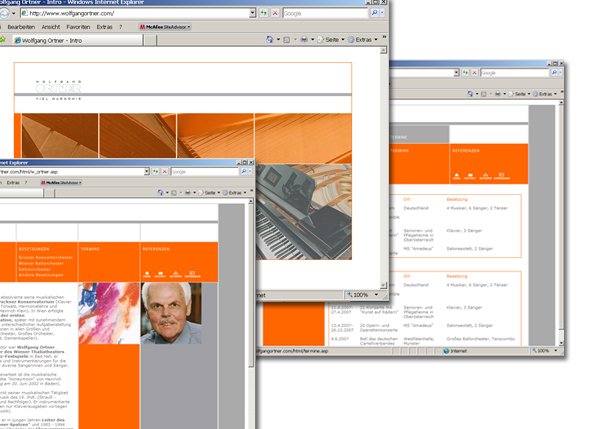The width and height of the screenshot is (597, 429).
Task: Click the vertical scrollbar of the right background window
Action: point(561,223)
